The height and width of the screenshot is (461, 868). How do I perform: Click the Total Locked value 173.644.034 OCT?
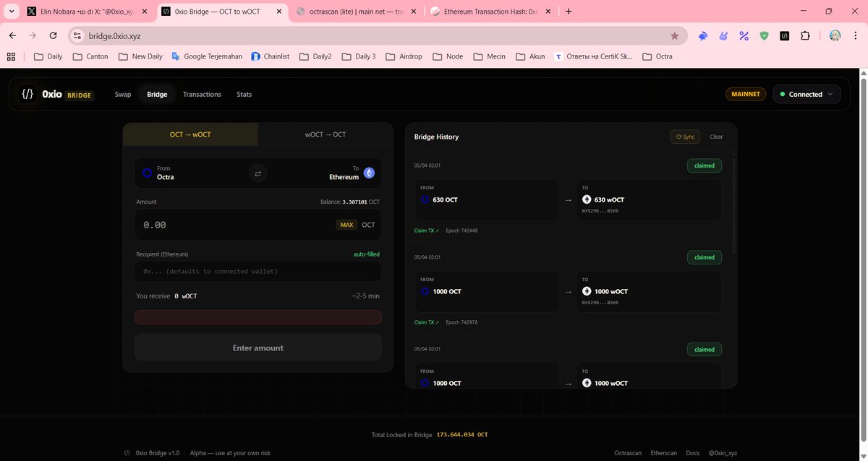[x=462, y=434]
